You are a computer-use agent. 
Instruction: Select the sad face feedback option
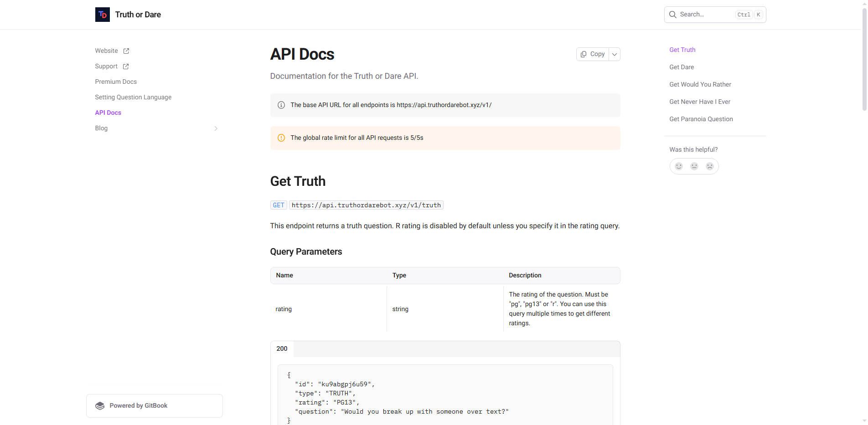(x=709, y=166)
